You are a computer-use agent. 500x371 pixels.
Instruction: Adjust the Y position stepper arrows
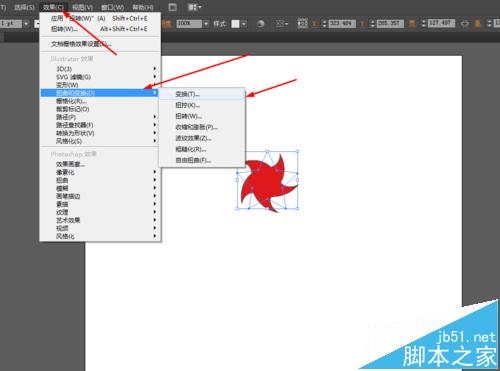coord(372,24)
